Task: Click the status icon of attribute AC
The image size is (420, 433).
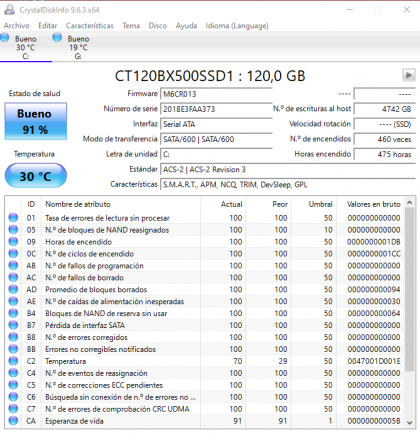Action: 13,277
